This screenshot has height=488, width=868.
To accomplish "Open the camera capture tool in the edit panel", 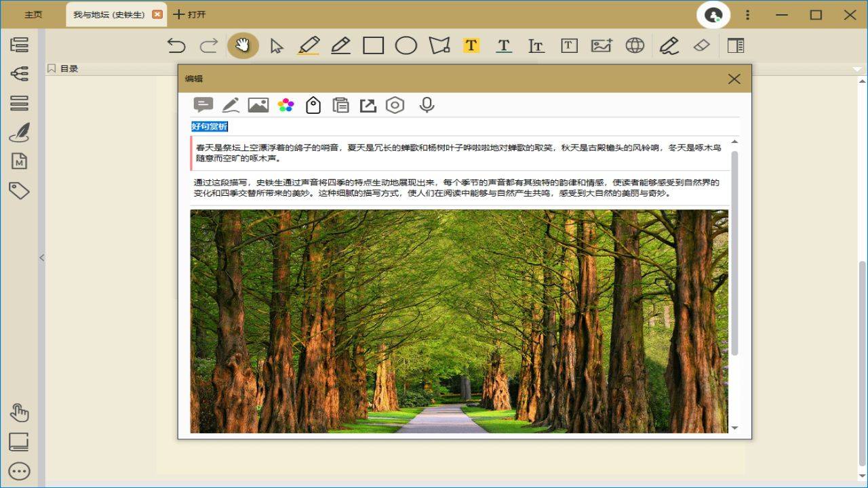I will click(395, 105).
